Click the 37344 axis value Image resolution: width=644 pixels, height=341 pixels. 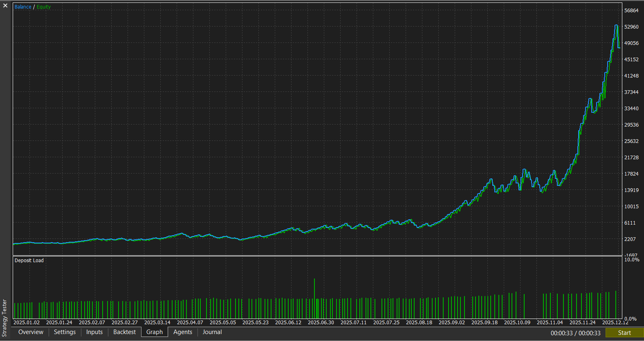click(631, 92)
